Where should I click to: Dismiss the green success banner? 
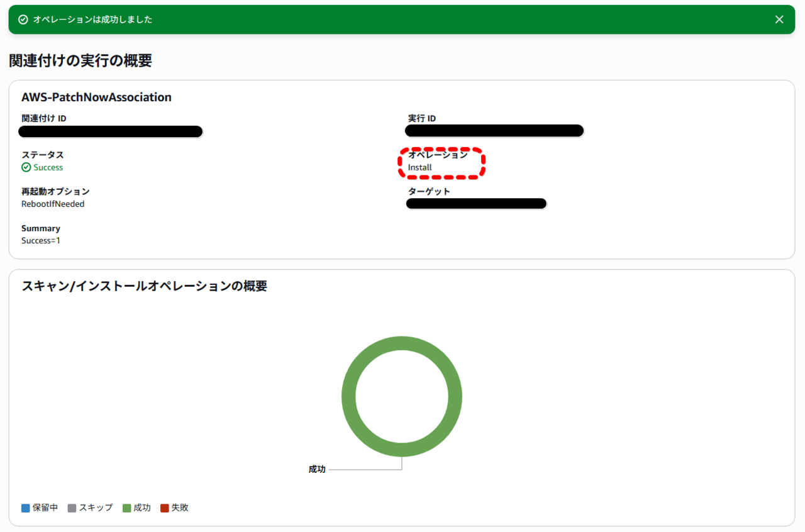coord(779,19)
